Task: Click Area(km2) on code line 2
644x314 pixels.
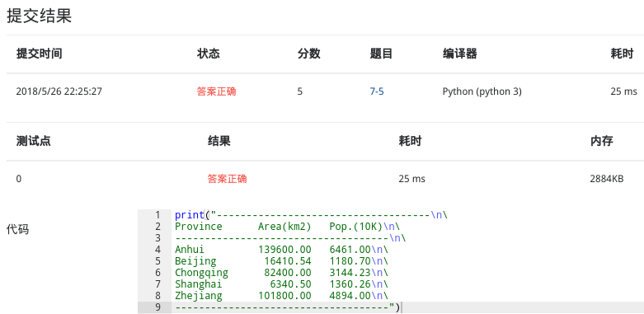Action: click(284, 227)
